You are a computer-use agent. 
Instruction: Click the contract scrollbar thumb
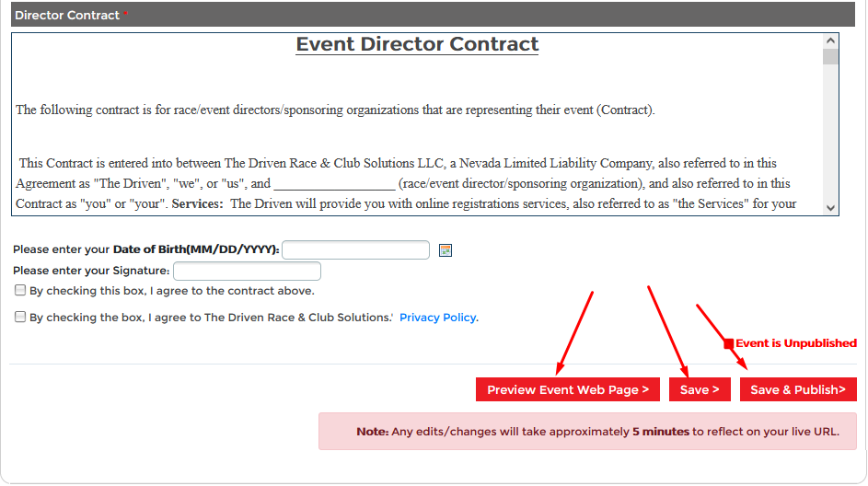(x=831, y=57)
